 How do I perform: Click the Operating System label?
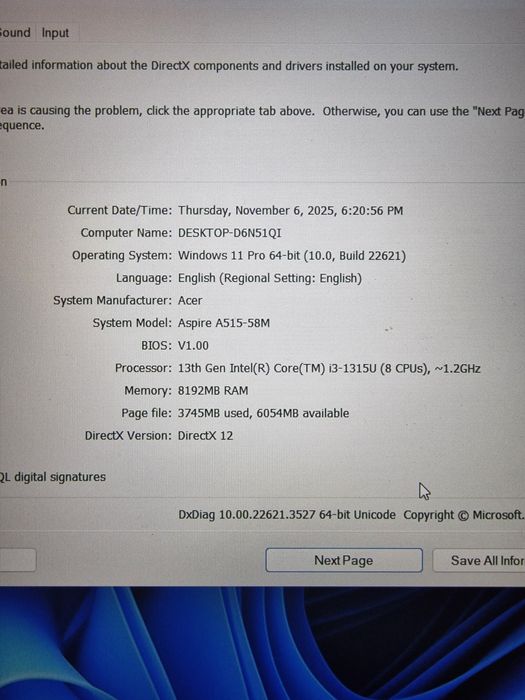122,256
